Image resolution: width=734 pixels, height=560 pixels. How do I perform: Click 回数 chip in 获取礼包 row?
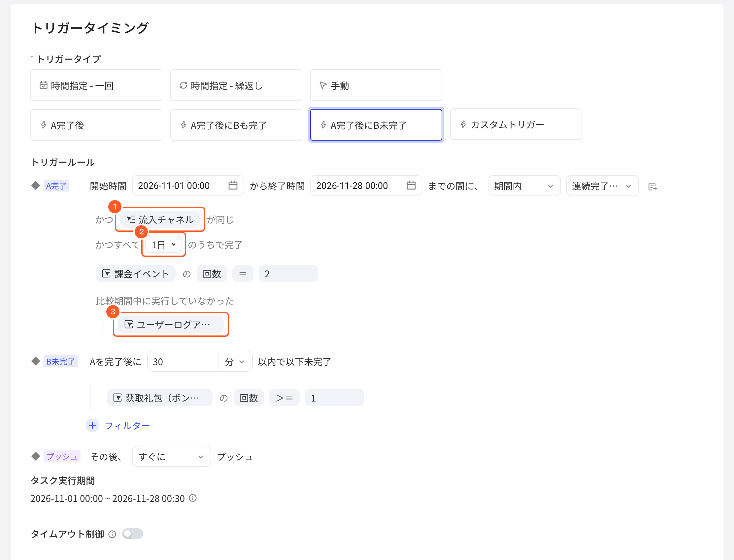coord(249,398)
